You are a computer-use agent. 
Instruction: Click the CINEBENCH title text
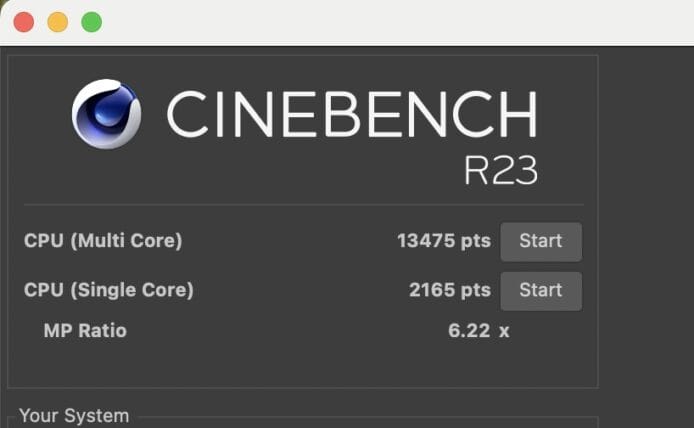[351, 114]
